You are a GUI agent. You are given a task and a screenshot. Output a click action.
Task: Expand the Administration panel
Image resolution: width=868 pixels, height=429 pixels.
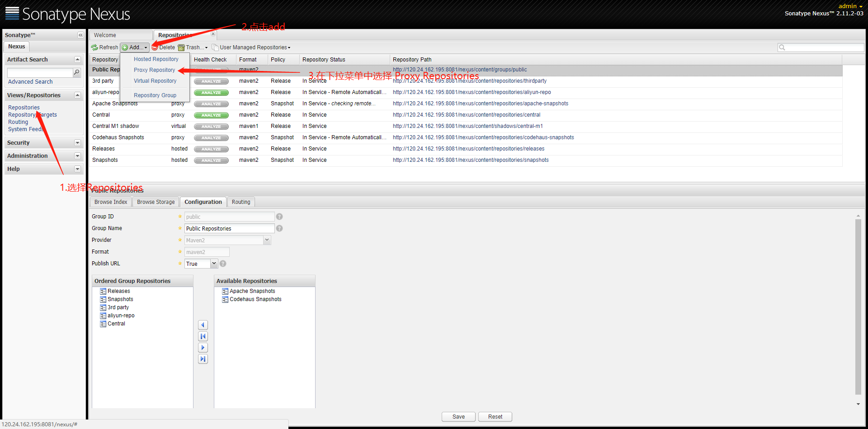pos(77,156)
